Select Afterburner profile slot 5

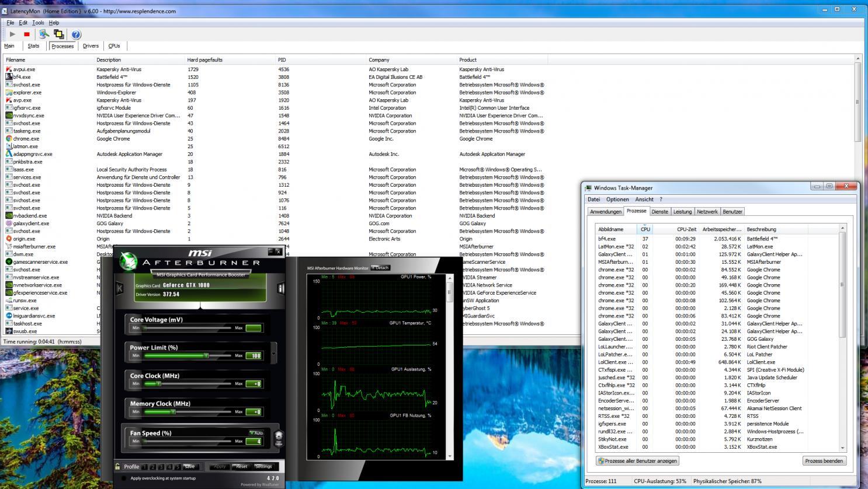point(178,467)
